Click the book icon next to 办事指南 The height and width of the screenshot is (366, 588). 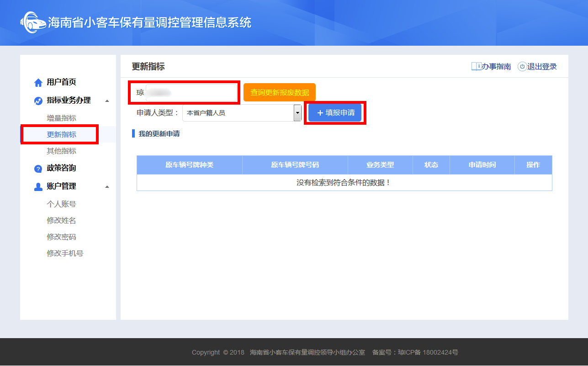476,67
